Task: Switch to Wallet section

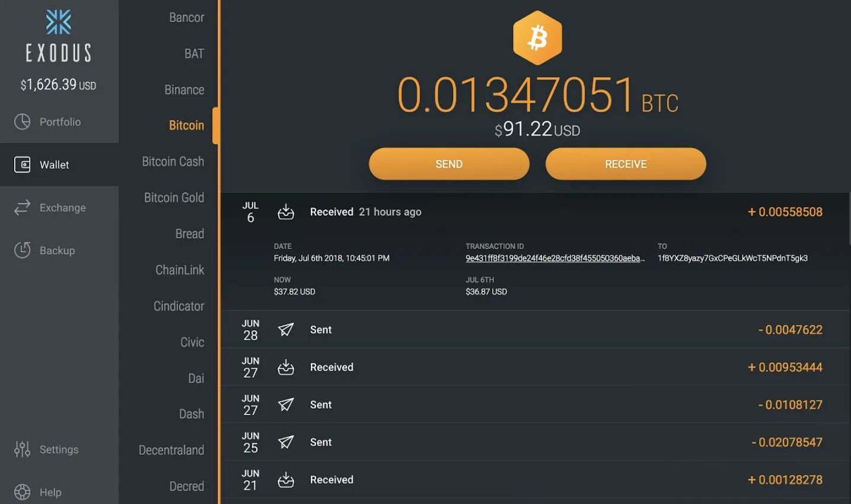Action: tap(59, 164)
